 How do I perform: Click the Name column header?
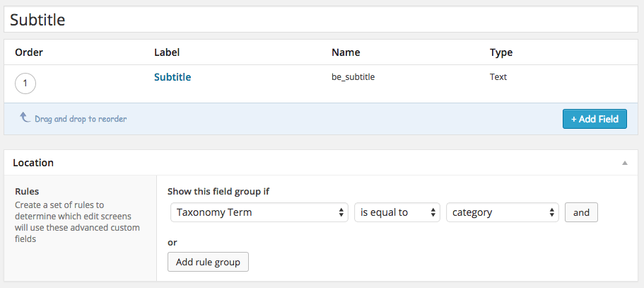click(x=346, y=52)
